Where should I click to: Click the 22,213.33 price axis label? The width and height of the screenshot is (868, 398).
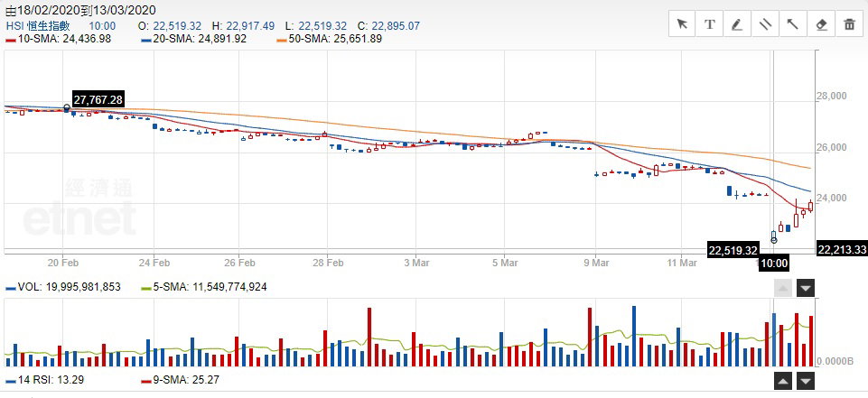point(842,250)
